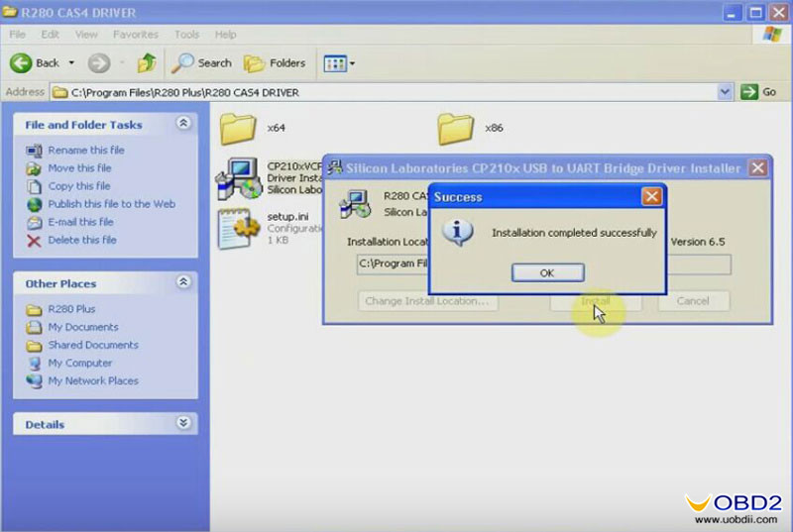Image resolution: width=793 pixels, height=532 pixels.
Task: Click the move file icon
Action: click(34, 168)
